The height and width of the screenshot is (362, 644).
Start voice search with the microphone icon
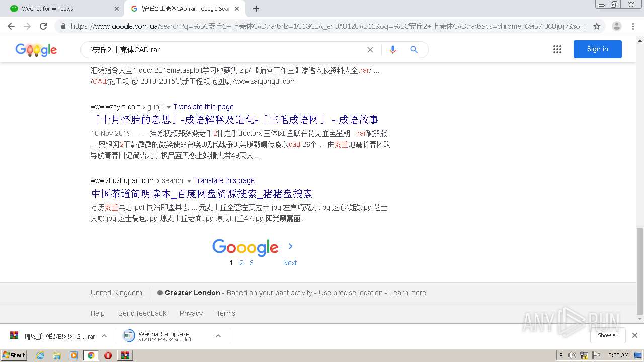[x=393, y=50]
